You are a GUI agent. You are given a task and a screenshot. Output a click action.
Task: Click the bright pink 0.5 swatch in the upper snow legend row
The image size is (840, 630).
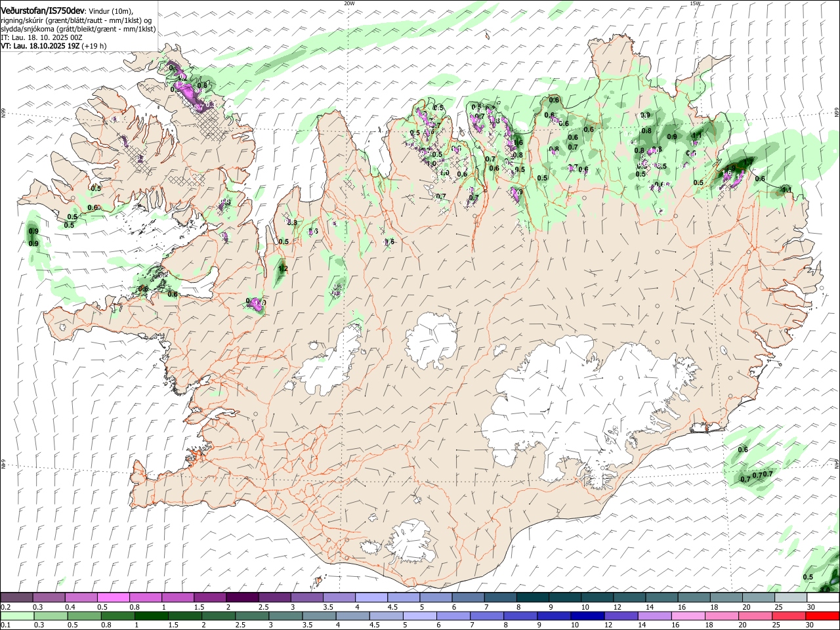point(113,598)
